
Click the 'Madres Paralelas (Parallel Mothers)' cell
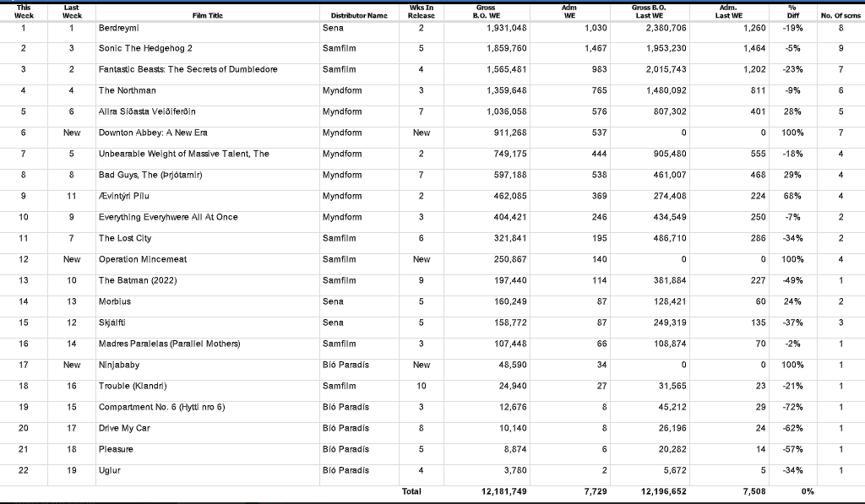point(169,344)
